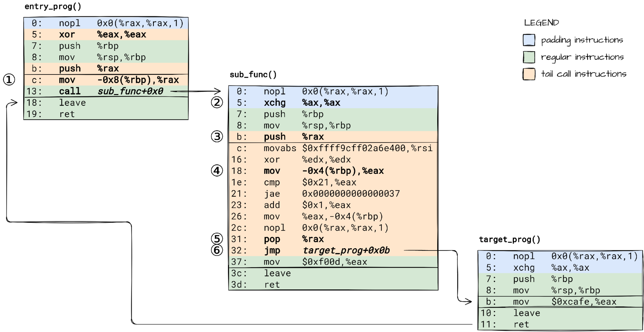This screenshot has height=332, width=644.
Task: Click 'xor %eax,%eax' row in entry_prog
Action: pyautogui.click(x=106, y=34)
